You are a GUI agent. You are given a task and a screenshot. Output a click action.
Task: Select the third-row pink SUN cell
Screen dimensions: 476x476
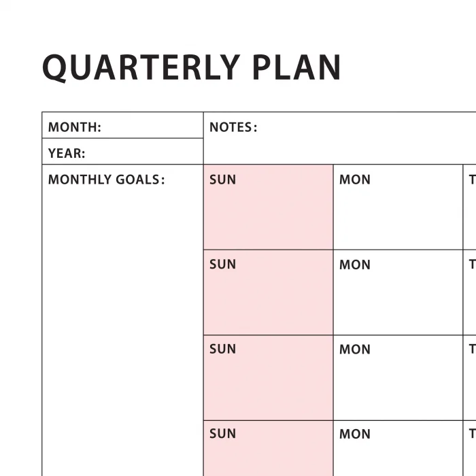(x=268, y=381)
